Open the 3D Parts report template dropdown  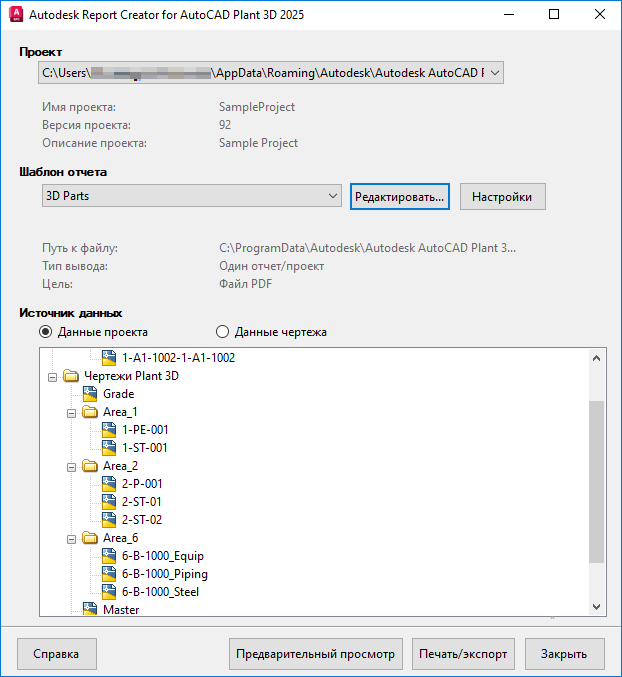[332, 196]
